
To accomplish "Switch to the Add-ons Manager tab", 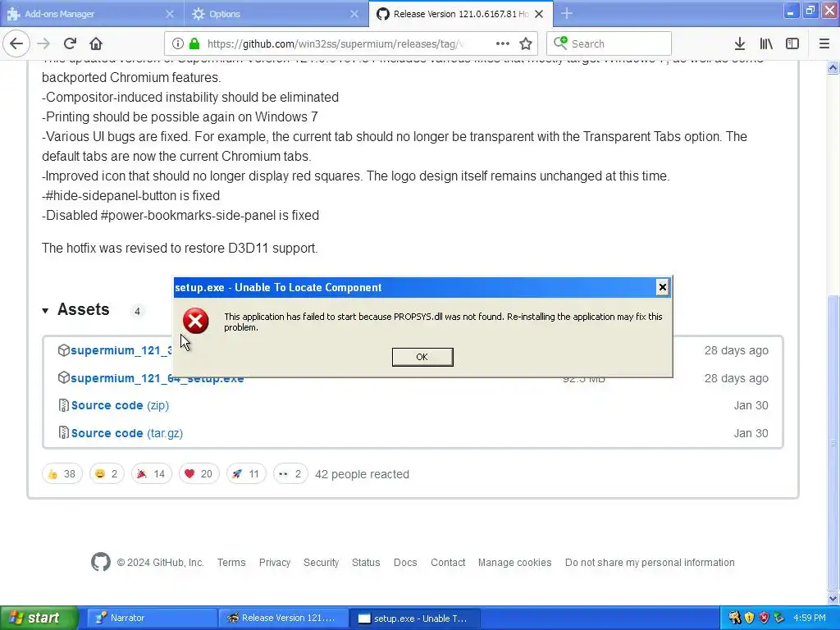I will 92,14.
